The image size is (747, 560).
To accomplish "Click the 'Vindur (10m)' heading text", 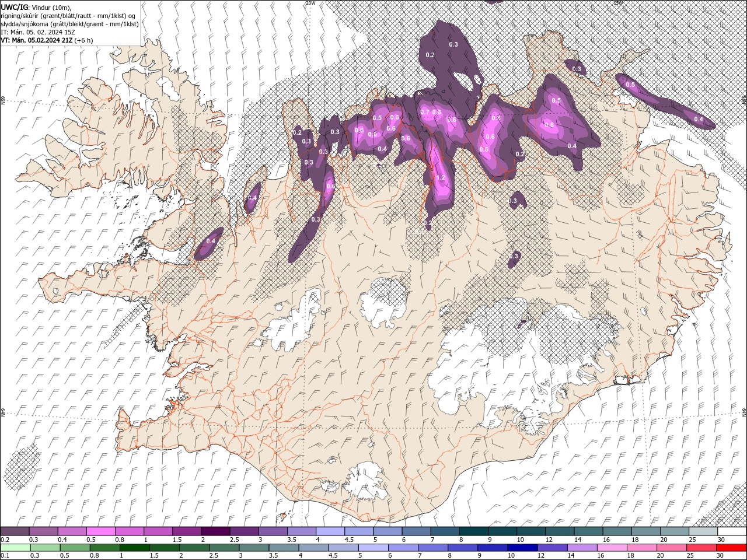I will pyautogui.click(x=51, y=7).
